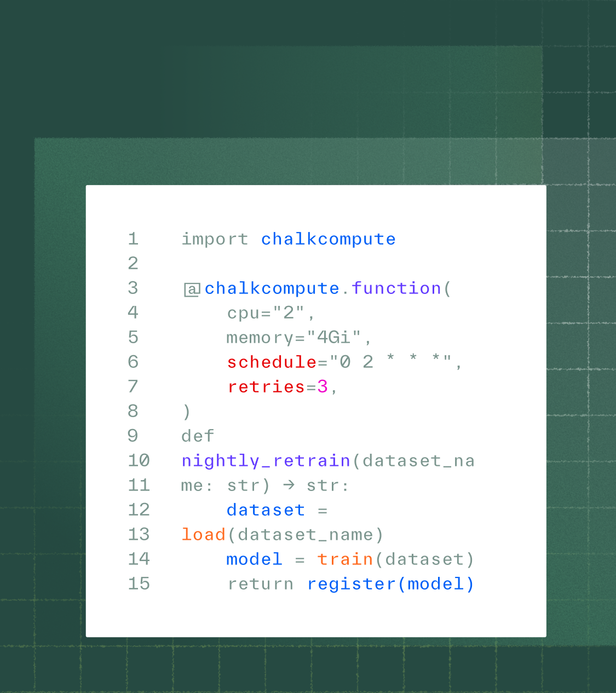Click line number 5

pos(133,337)
